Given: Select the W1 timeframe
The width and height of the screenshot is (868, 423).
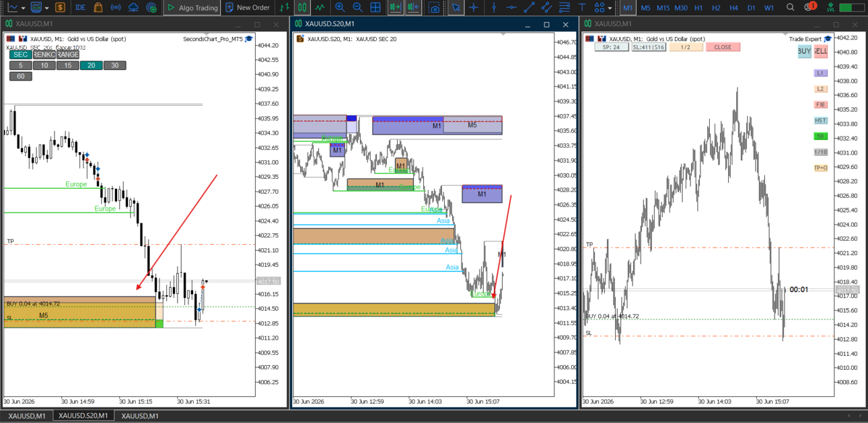Looking at the screenshot, I should click(x=768, y=7).
